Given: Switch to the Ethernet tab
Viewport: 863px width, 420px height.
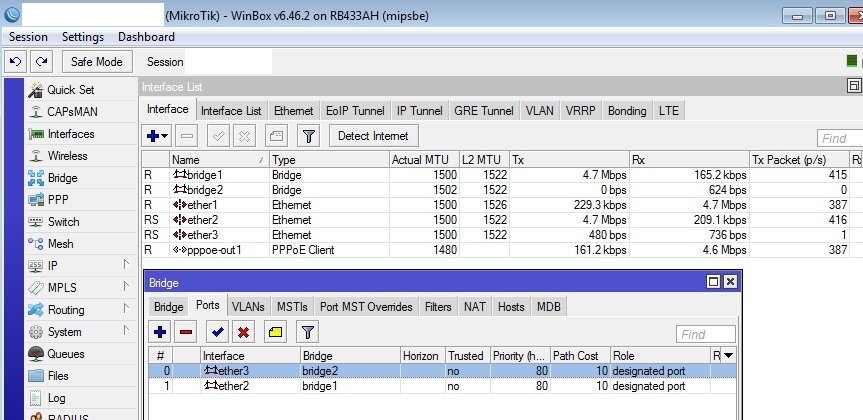Looking at the screenshot, I should pos(293,111).
